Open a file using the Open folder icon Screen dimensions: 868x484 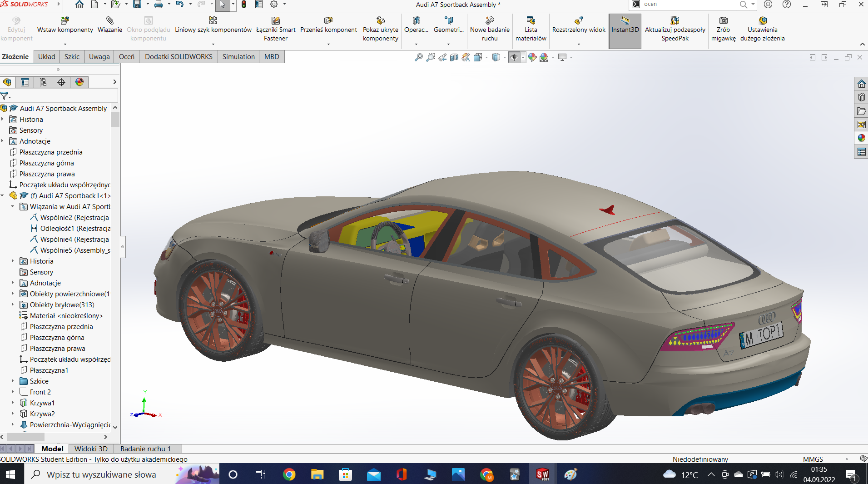115,5
